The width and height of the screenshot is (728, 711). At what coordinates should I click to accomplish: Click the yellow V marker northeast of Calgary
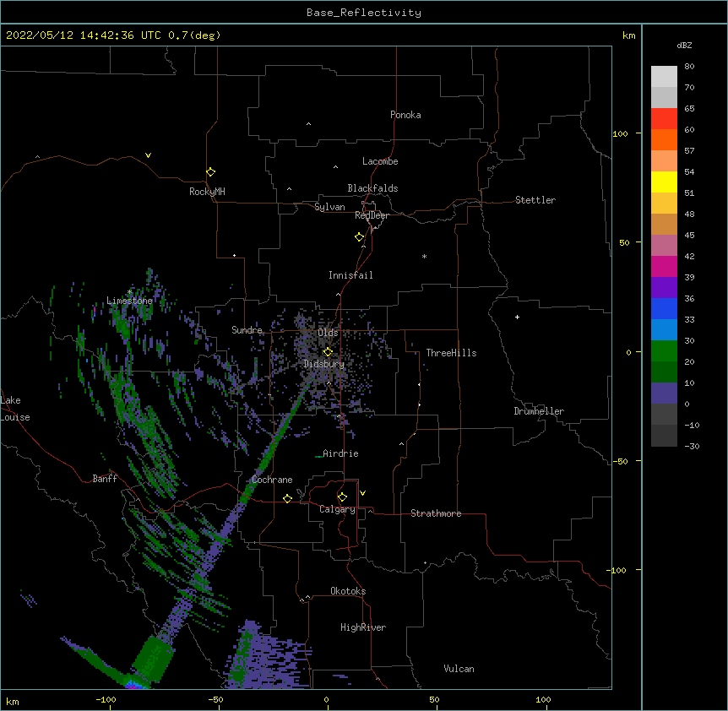[362, 493]
